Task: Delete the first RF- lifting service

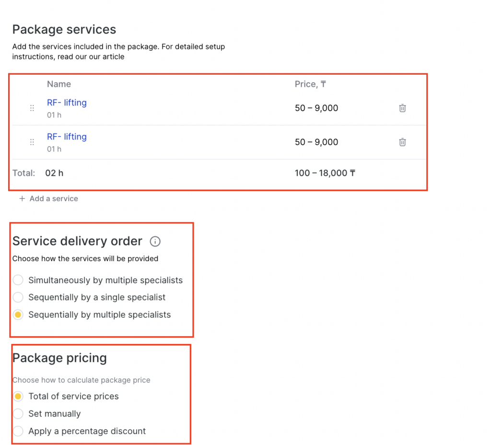Action: pyautogui.click(x=402, y=108)
